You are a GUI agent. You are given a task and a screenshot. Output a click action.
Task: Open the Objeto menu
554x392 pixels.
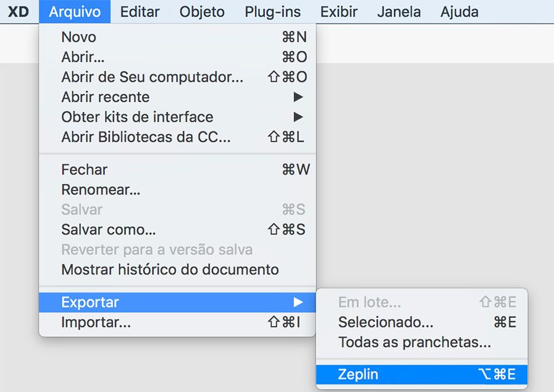[x=201, y=12]
